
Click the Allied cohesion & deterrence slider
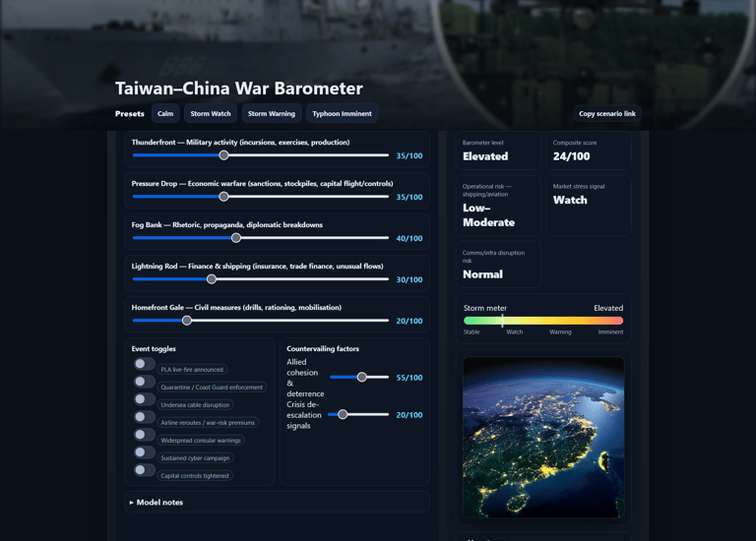pos(359,377)
